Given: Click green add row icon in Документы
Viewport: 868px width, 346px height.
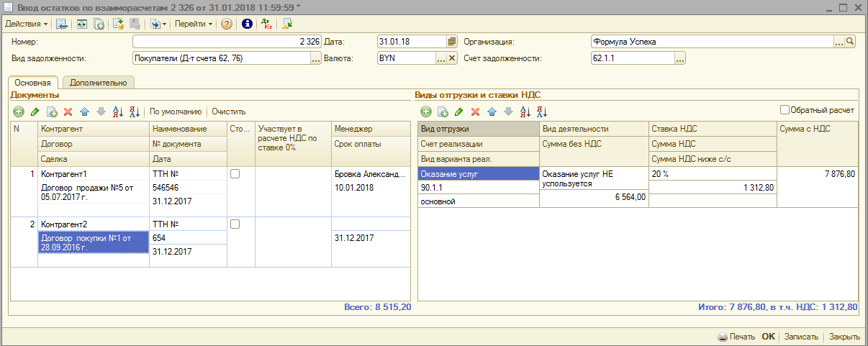Looking at the screenshot, I should (x=19, y=111).
